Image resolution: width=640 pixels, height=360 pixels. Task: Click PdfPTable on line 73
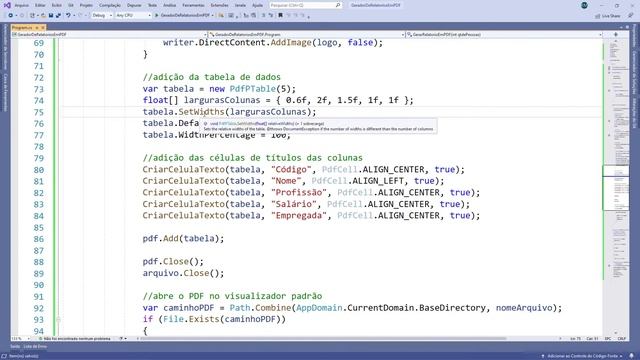click(253, 89)
